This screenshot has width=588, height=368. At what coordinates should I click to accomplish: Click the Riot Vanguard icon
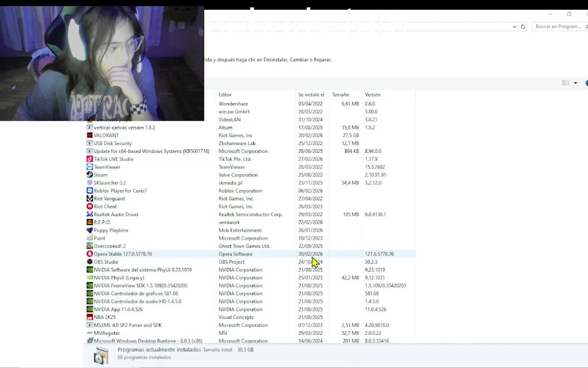pyautogui.click(x=90, y=198)
